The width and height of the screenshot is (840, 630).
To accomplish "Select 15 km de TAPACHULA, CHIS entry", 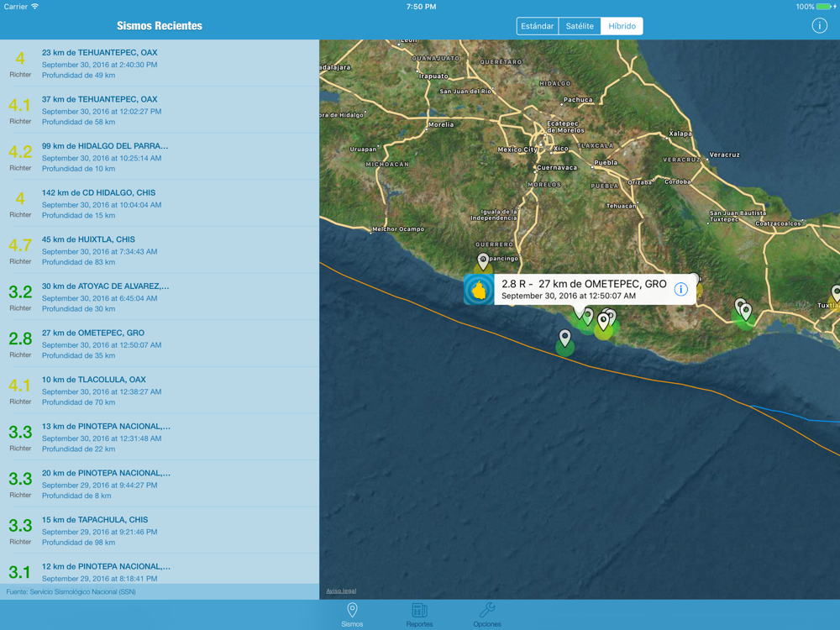I will 160,530.
